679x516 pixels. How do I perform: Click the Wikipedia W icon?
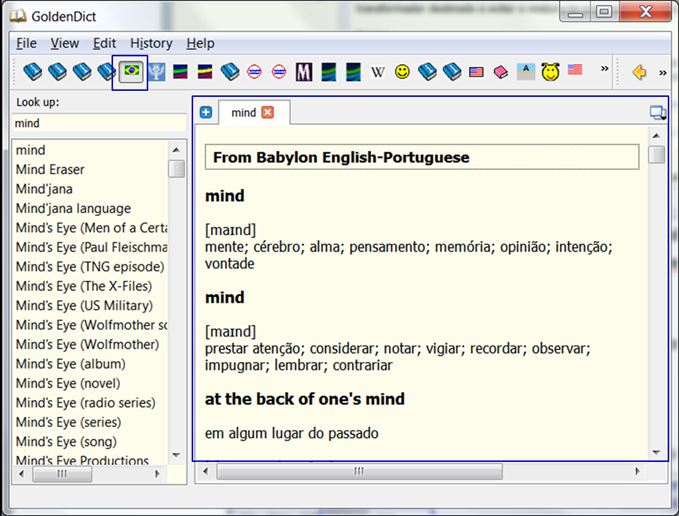(378, 72)
